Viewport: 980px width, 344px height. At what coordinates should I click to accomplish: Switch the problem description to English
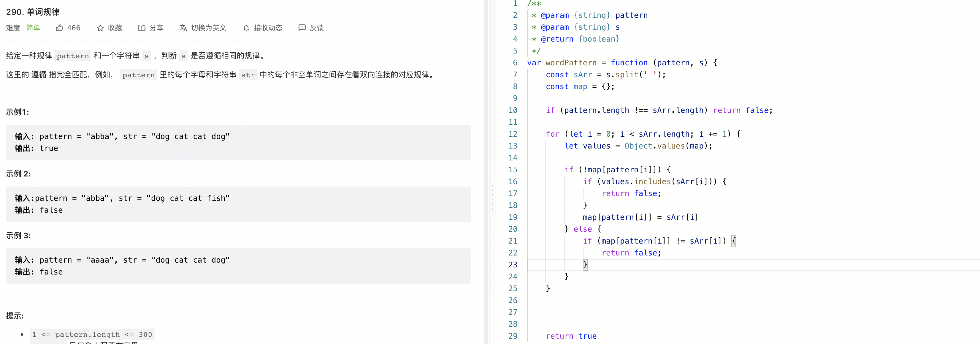[208, 28]
